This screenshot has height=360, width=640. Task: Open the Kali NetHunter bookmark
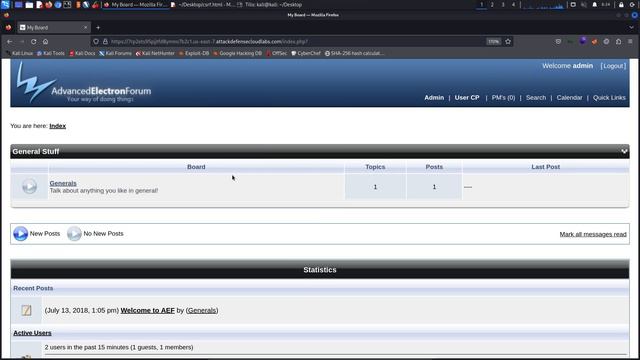tap(155, 53)
